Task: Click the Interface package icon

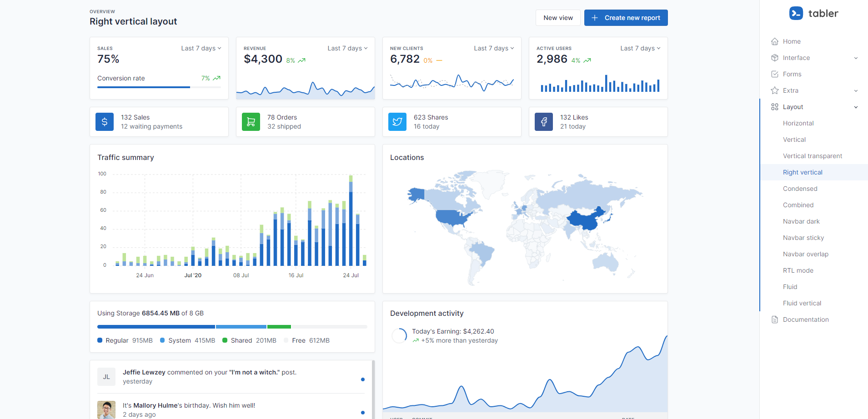Action: click(x=775, y=58)
